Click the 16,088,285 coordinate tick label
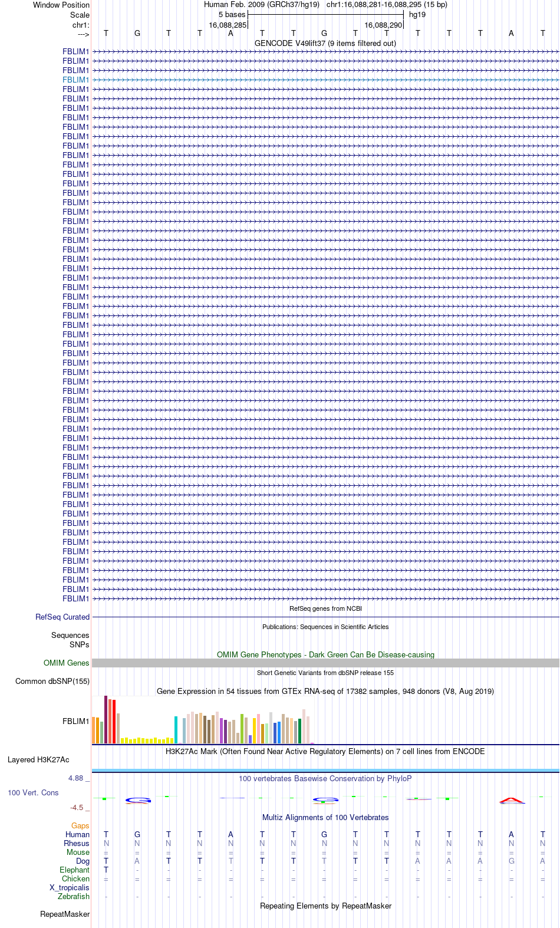 point(228,25)
